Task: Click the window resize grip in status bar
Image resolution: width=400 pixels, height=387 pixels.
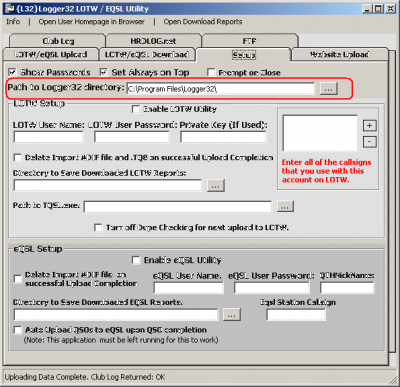Action: click(392, 379)
